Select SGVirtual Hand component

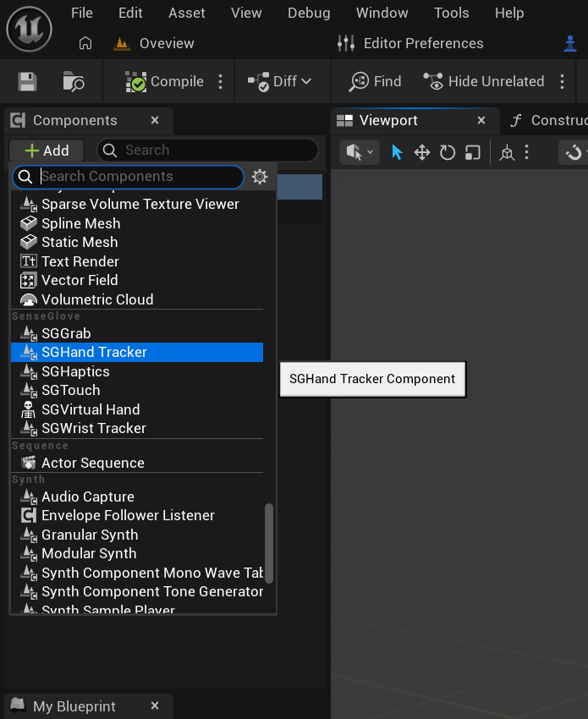(137, 409)
